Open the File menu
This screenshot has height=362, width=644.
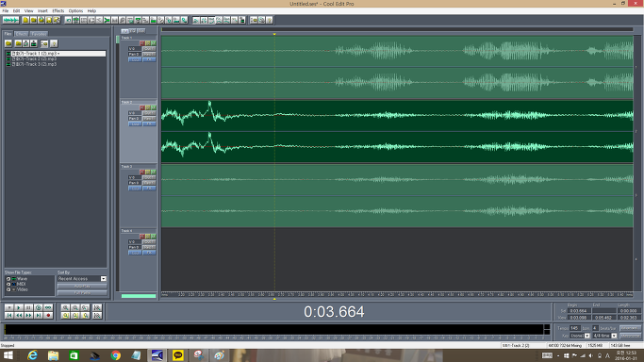coord(6,11)
